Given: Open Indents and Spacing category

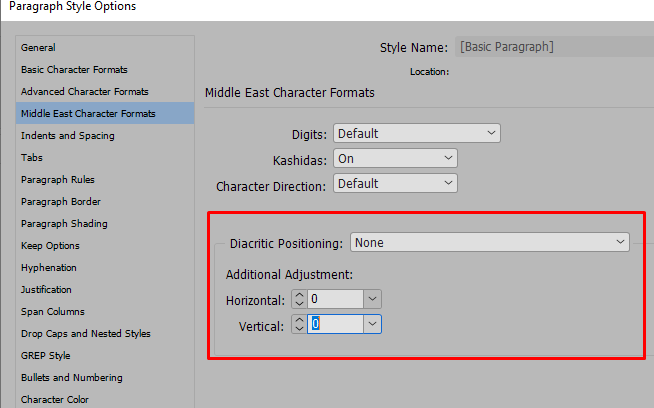Looking at the screenshot, I should (105, 136).
